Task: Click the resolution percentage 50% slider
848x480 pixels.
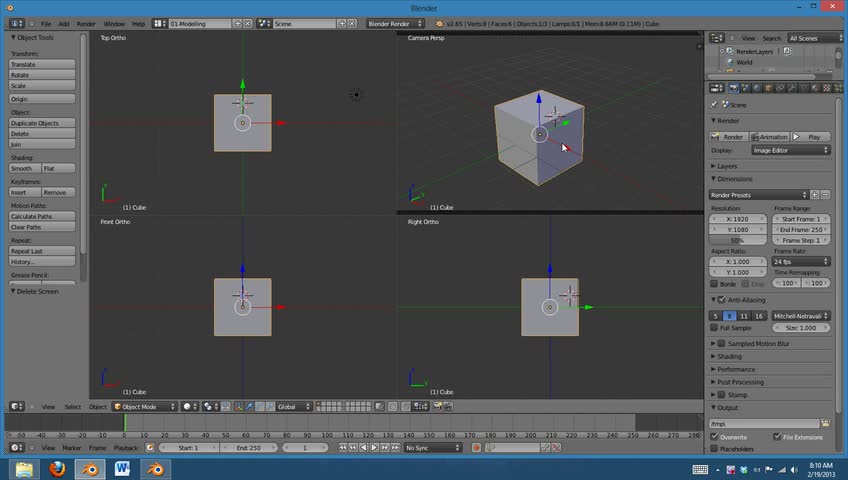Action: point(737,241)
